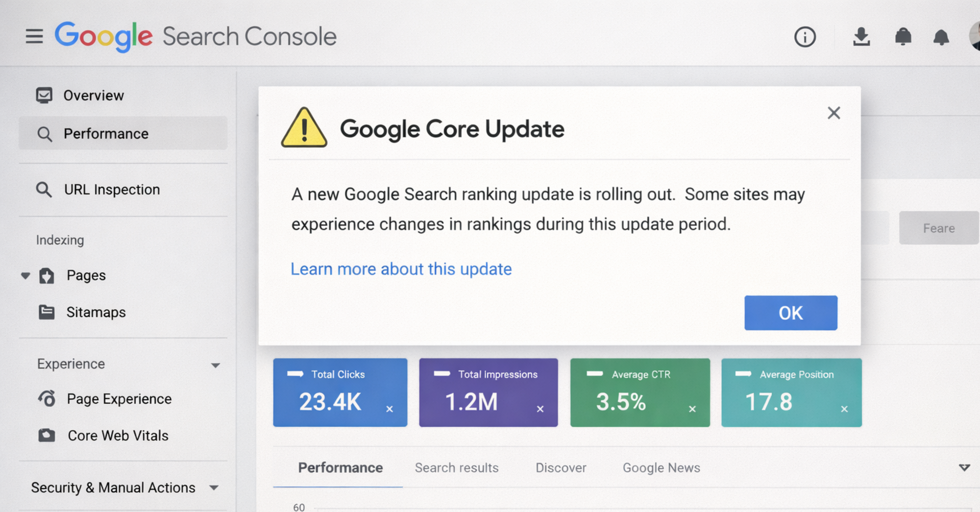Image resolution: width=980 pixels, height=512 pixels.
Task: Select the Overview section icon
Action: (x=44, y=95)
